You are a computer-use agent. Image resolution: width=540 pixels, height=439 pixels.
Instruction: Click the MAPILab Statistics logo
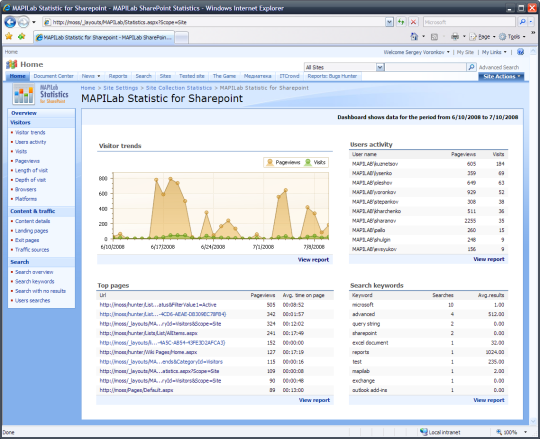tap(41, 94)
